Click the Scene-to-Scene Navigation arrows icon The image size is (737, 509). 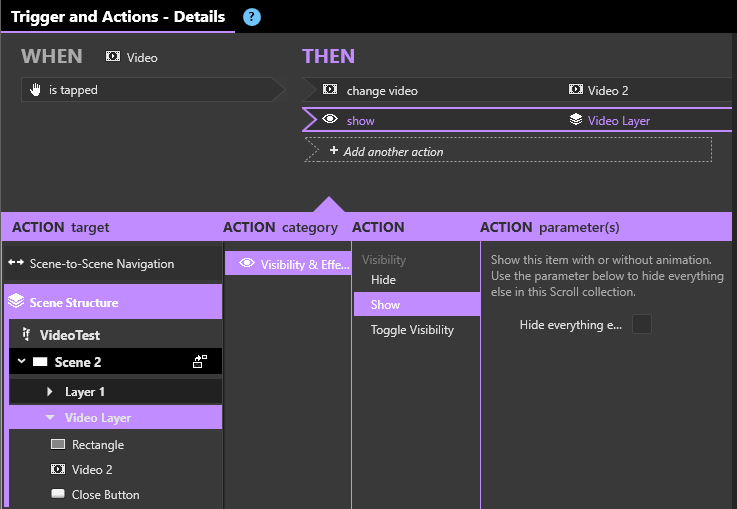pos(16,263)
